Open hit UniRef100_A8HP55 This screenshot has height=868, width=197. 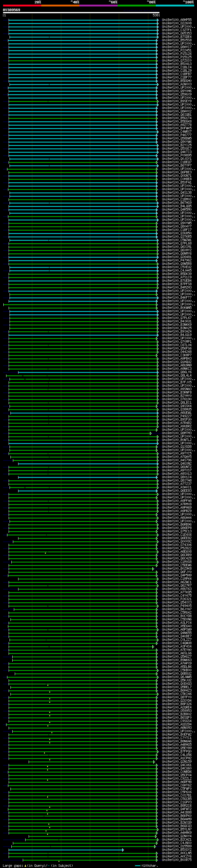pos(177,20)
